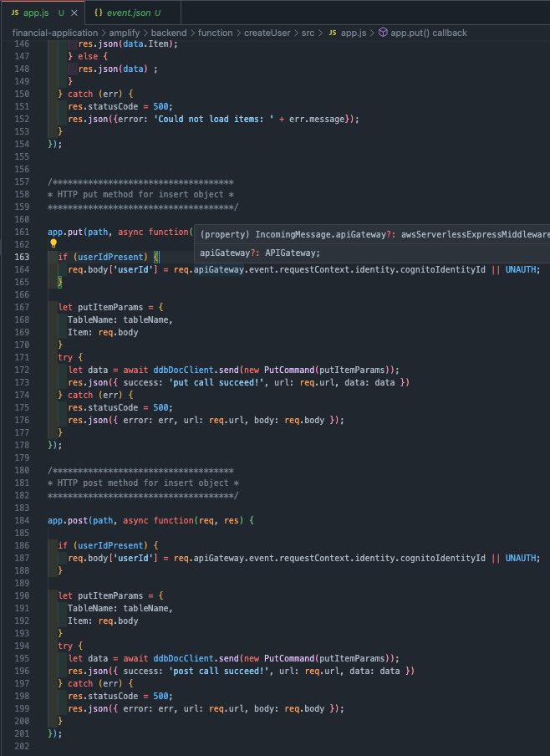Click line number 184 in the gutter
Viewport: 550px width, 756px height.
tap(22, 520)
